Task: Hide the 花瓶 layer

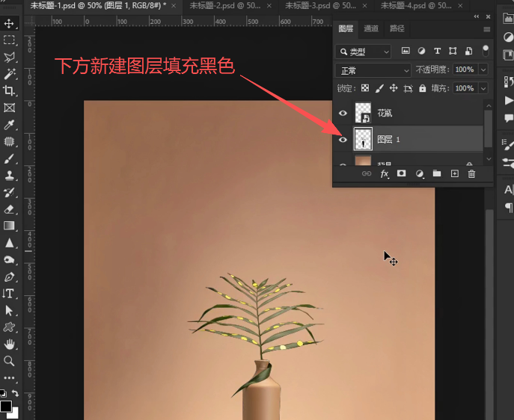Action: [343, 113]
